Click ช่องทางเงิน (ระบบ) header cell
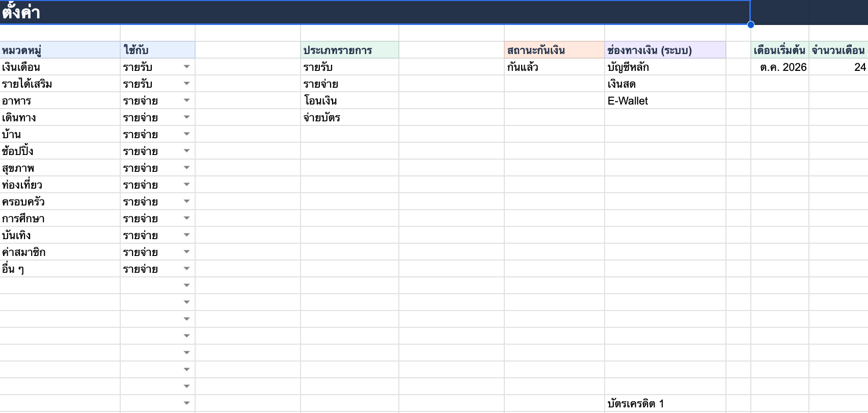 pyautogui.click(x=665, y=50)
